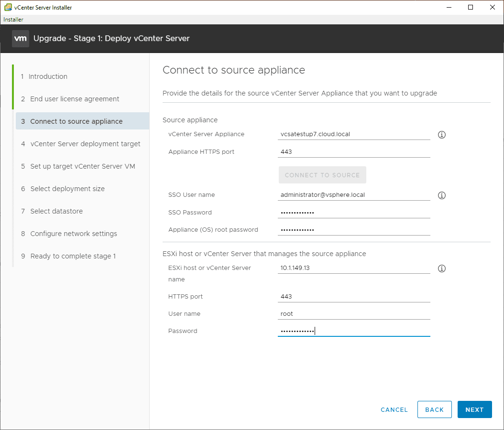Focus the Appliance (OS) root password field
The width and height of the screenshot is (504, 430).
click(354, 230)
